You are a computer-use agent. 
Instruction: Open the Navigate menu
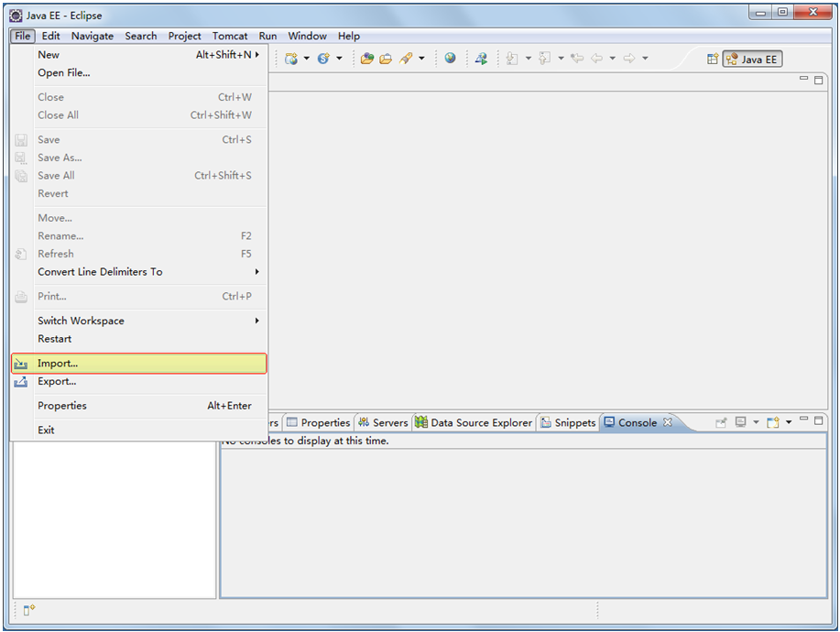pyautogui.click(x=93, y=36)
